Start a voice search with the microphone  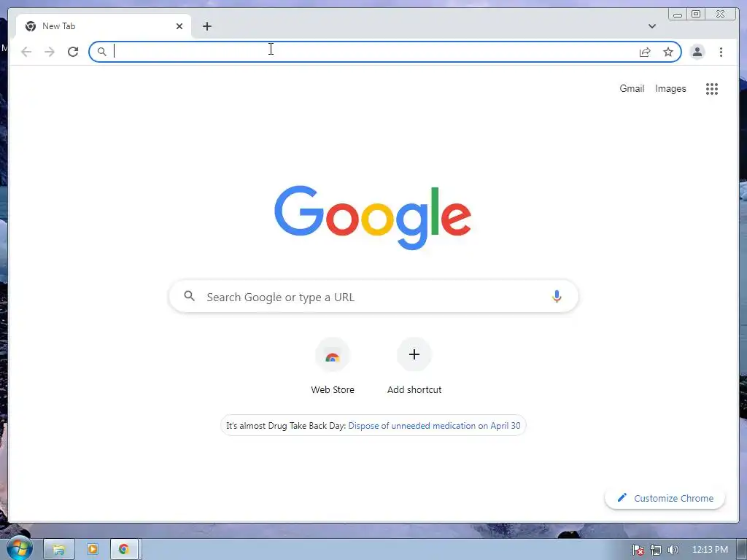point(557,296)
